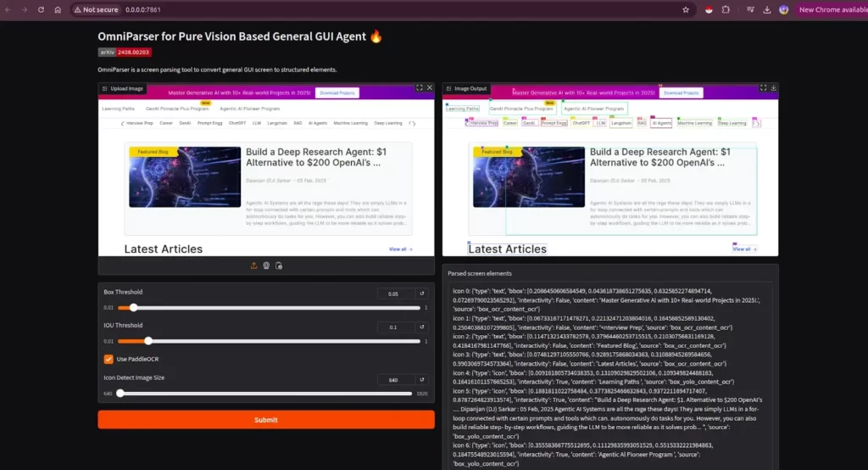Click the IOU Threshold slider handle

point(148,340)
